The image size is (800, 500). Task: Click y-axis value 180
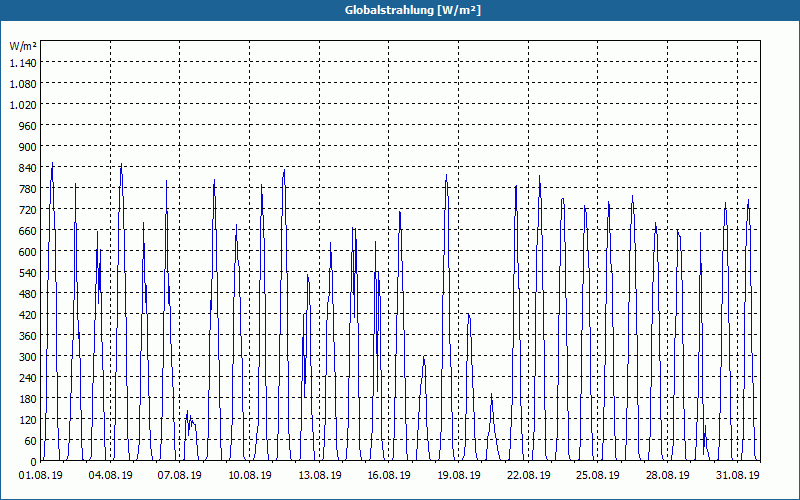tap(27, 399)
